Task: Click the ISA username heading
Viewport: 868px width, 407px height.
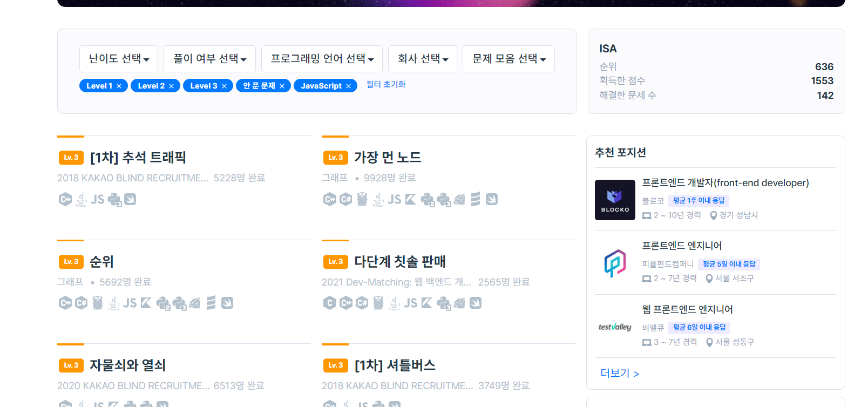Action: 608,49
